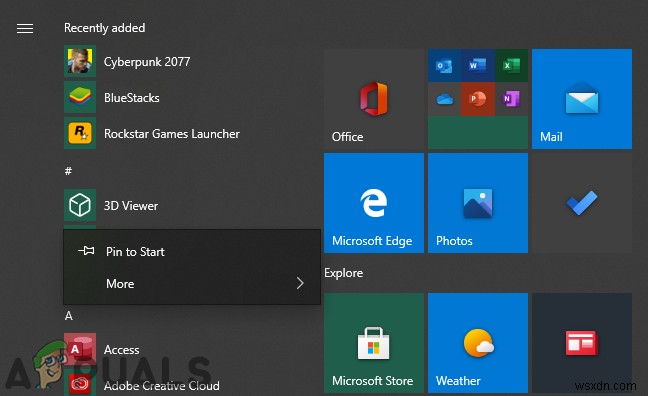This screenshot has height=396, width=648.
Task: Expand the More submenu arrow
Action: click(x=300, y=283)
